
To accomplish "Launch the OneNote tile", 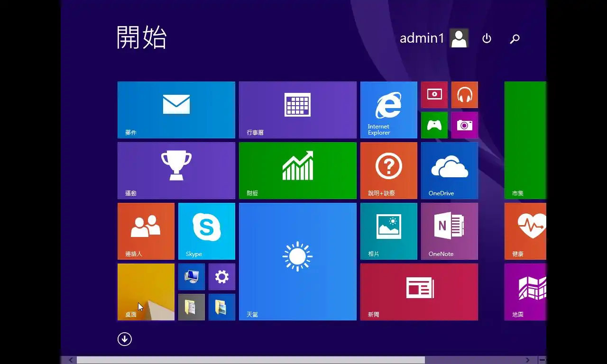I will 450,231.
